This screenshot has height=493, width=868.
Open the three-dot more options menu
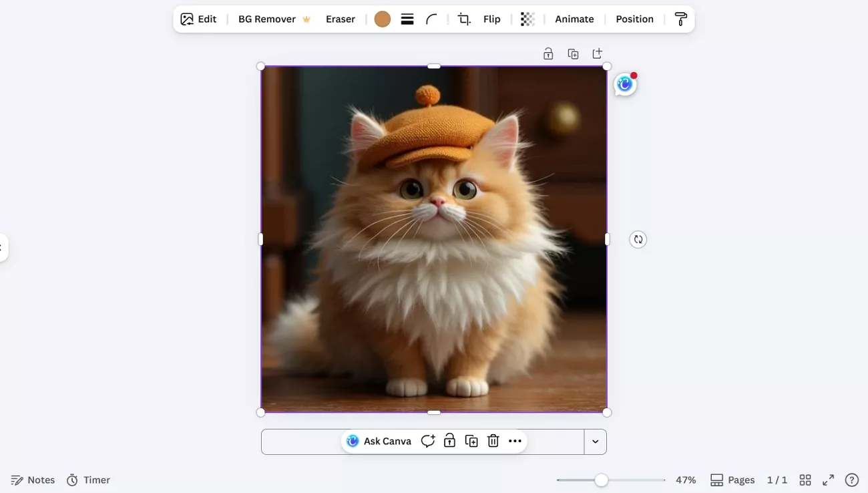click(515, 441)
